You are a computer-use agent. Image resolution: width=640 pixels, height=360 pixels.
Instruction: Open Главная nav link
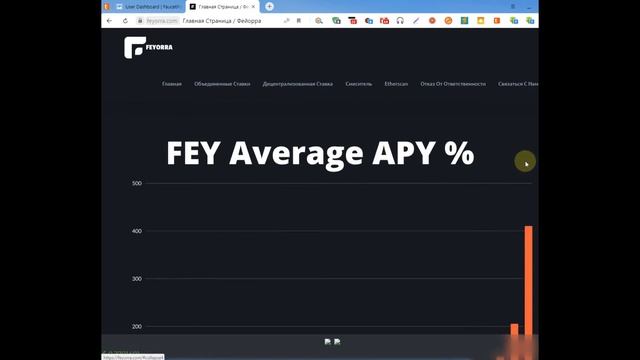point(172,84)
